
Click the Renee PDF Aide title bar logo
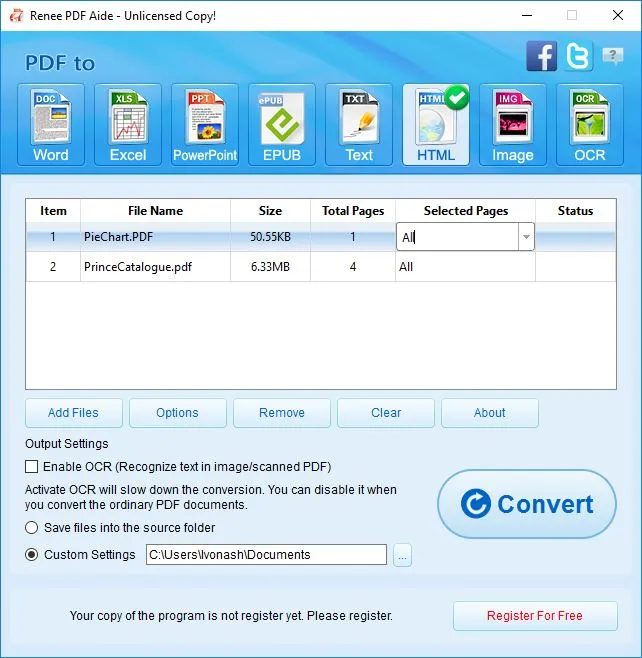(16, 16)
